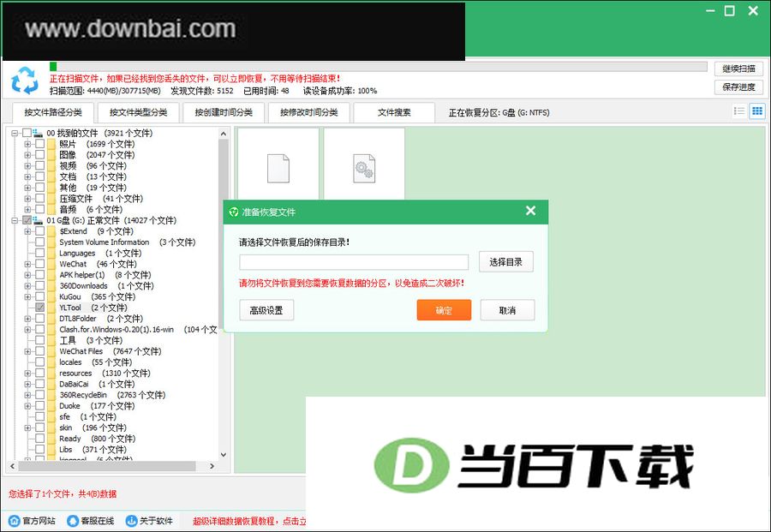771x532 pixels.
Task: Collapse the 00 找到的文件 tree node
Action: 15,133
